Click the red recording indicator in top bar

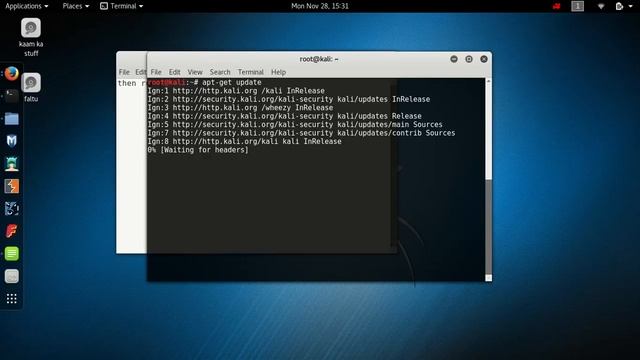click(556, 6)
